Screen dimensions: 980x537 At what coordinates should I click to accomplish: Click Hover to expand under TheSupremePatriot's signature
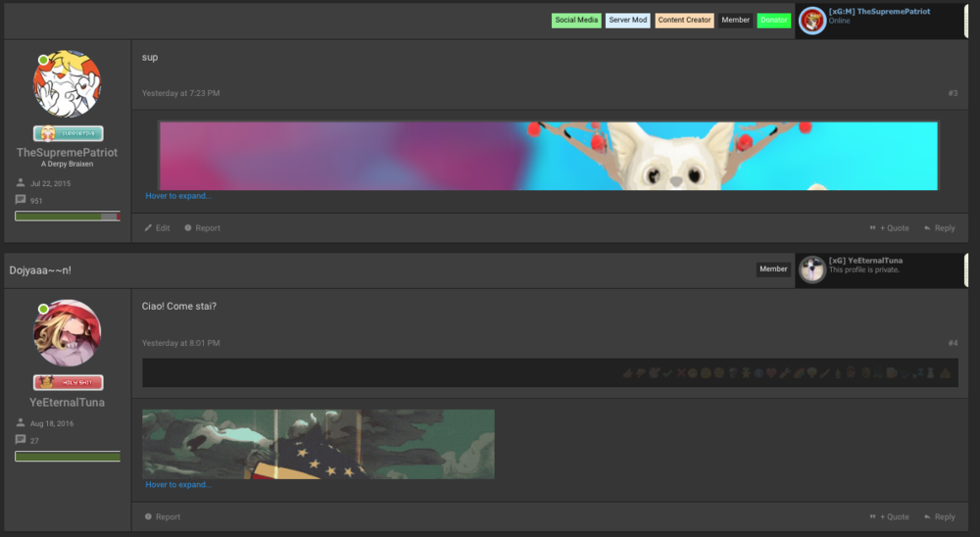[178, 196]
